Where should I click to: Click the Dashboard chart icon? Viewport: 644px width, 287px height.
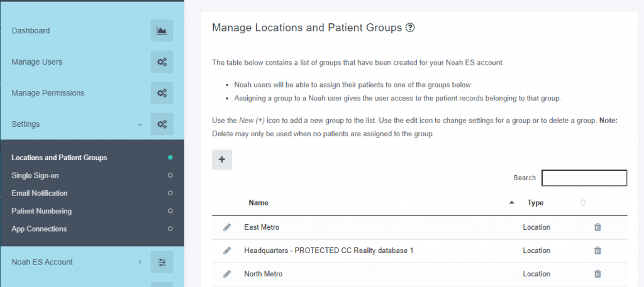[162, 31]
